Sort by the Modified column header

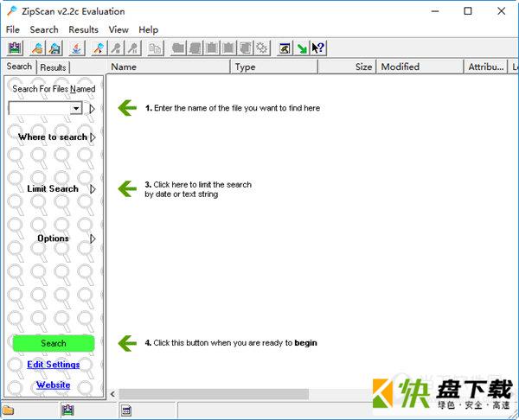420,67
